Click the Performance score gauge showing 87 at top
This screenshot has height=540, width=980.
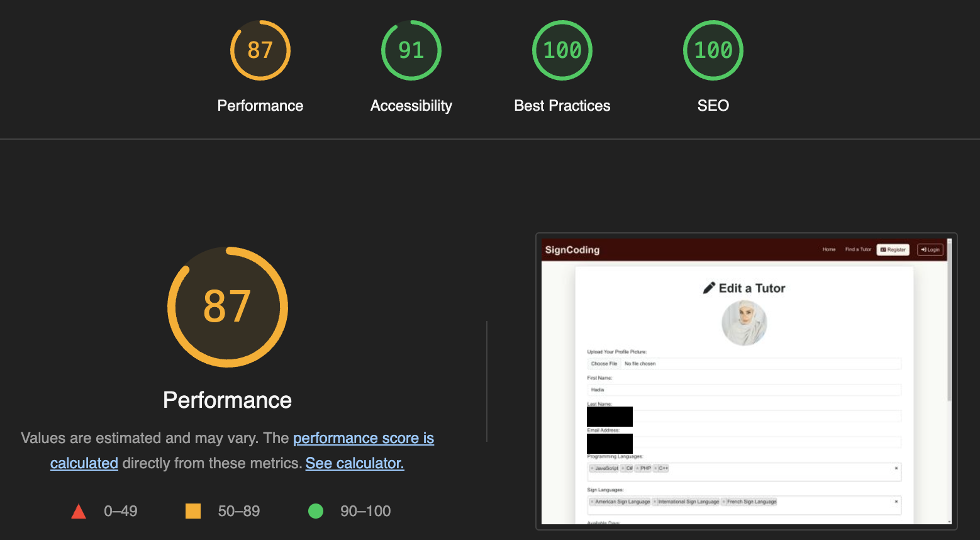coord(260,50)
